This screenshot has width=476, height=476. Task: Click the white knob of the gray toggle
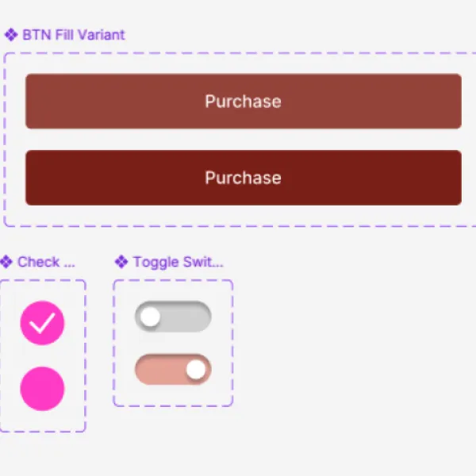coord(150,317)
